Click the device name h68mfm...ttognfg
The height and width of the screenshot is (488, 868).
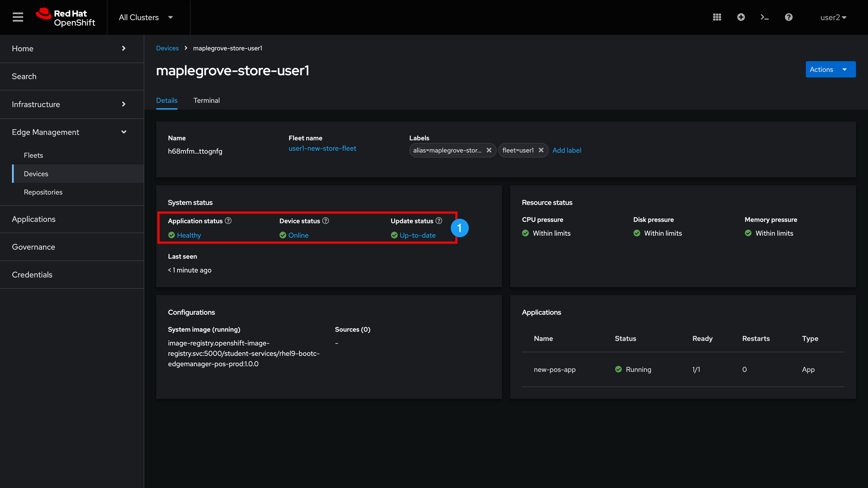point(195,151)
